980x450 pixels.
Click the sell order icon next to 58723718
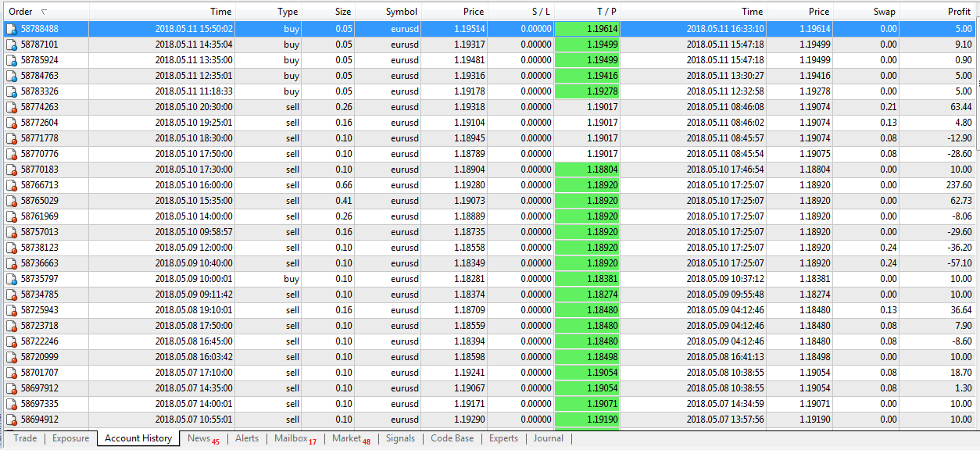pyautogui.click(x=12, y=326)
